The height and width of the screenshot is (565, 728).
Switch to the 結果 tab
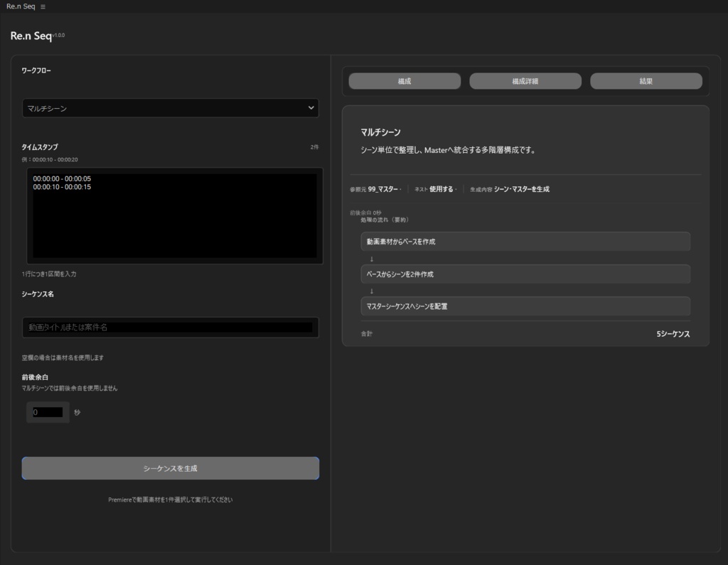point(646,81)
